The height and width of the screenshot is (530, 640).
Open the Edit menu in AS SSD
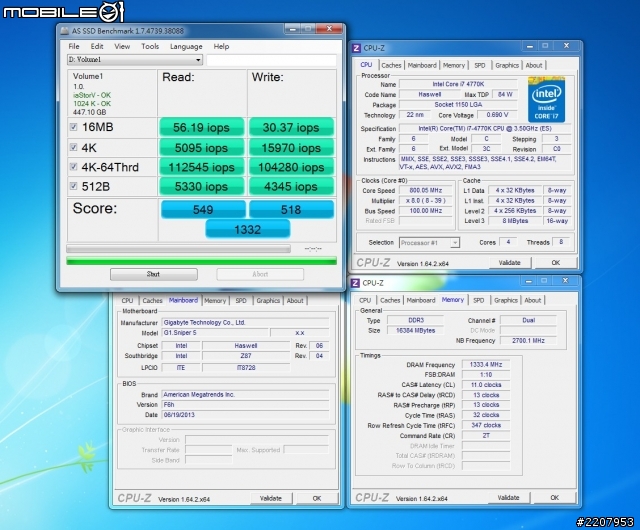pyautogui.click(x=97, y=46)
